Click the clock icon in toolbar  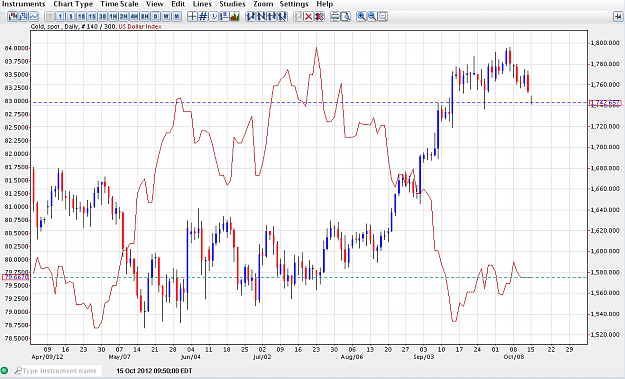click(x=214, y=16)
